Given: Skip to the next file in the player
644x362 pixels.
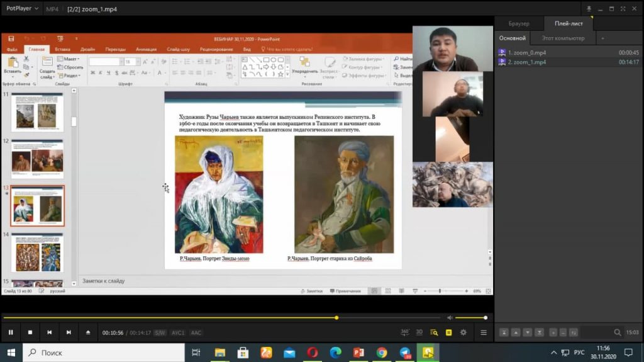Looking at the screenshot, I should [x=69, y=332].
